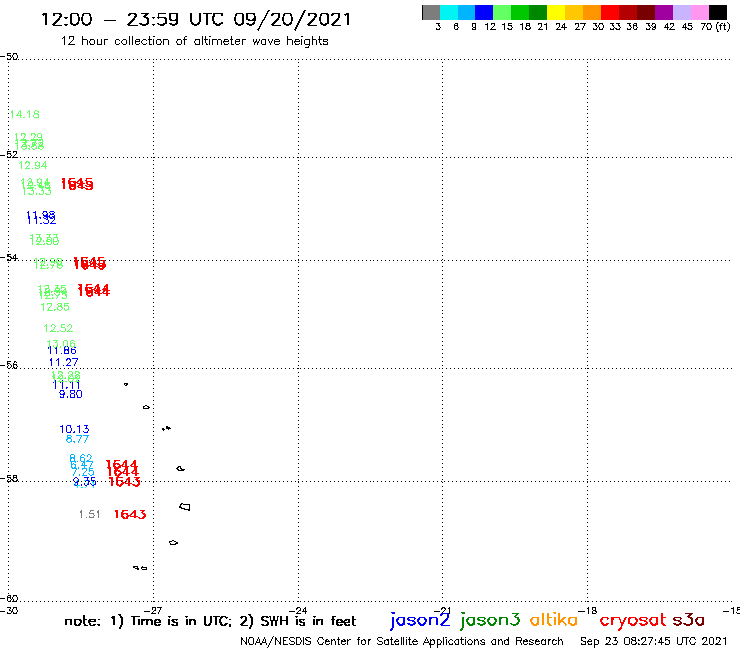Click the '24' legend scale label

point(561,27)
